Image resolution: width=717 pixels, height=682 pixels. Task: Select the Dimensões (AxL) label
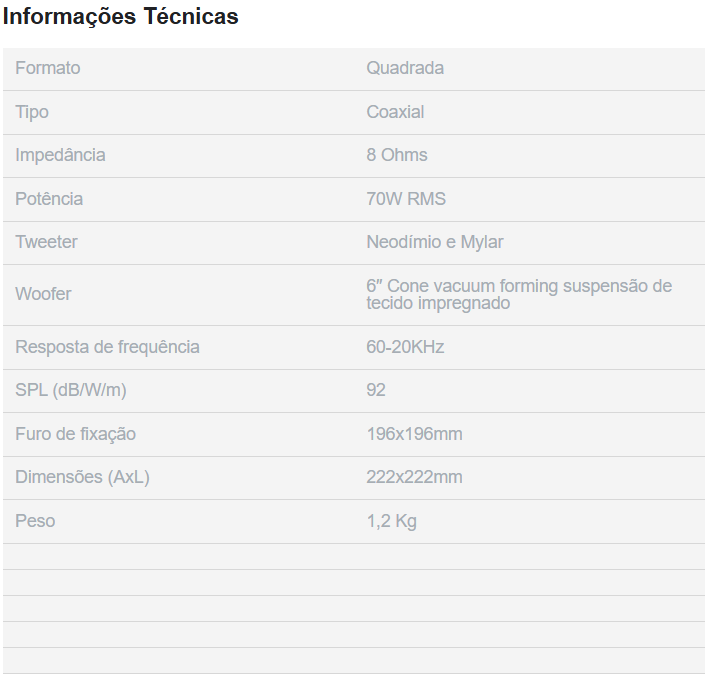(x=82, y=477)
